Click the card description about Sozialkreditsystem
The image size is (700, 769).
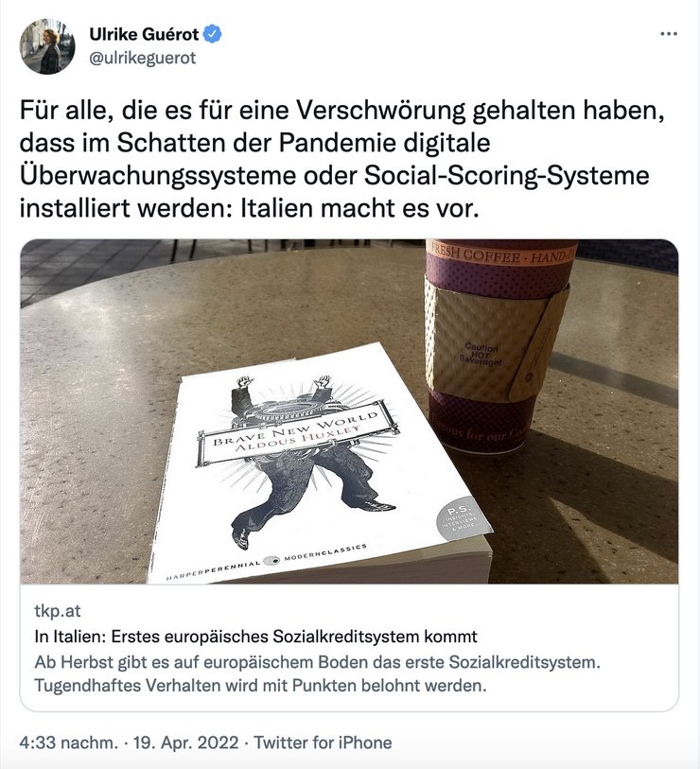pyautogui.click(x=318, y=673)
